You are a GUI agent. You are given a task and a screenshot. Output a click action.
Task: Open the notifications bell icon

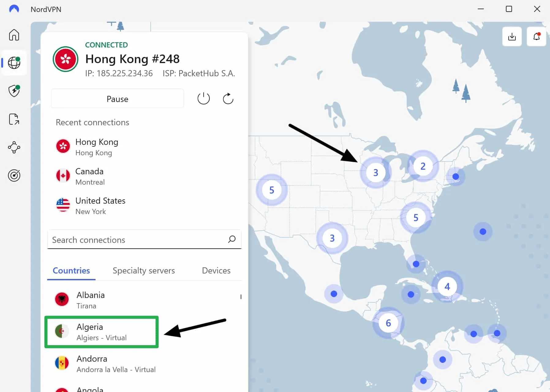coord(536,37)
